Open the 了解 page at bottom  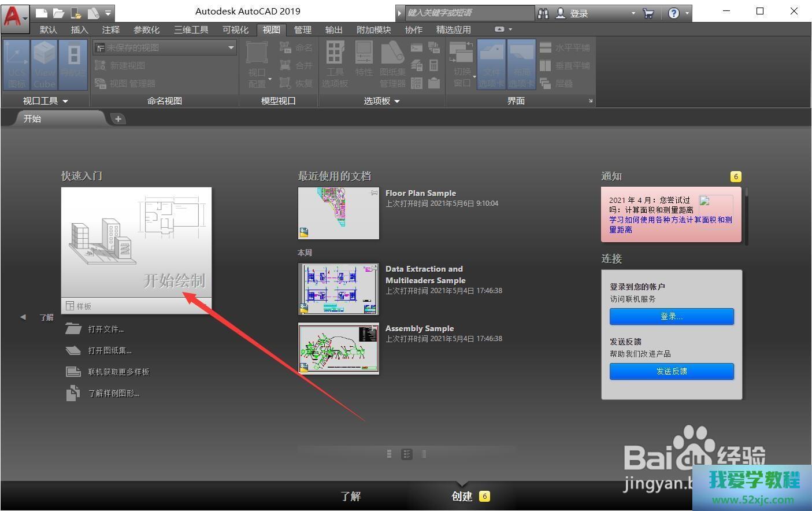pyautogui.click(x=350, y=496)
